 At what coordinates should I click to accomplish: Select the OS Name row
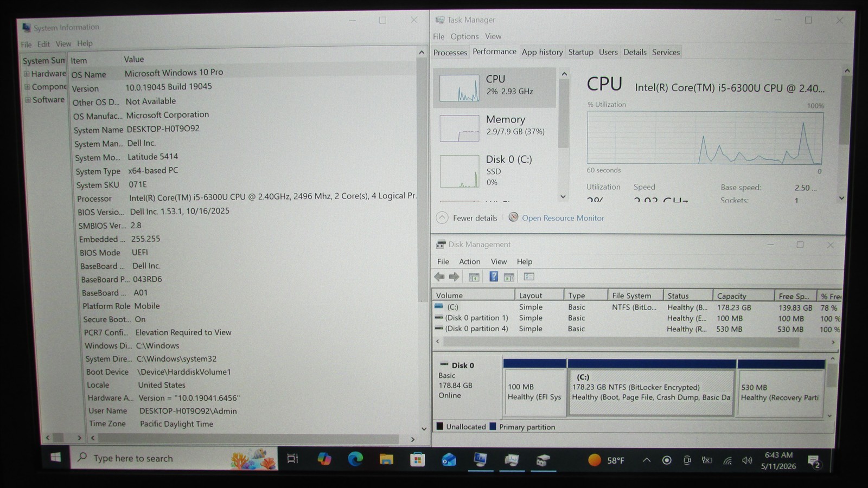tap(242, 73)
